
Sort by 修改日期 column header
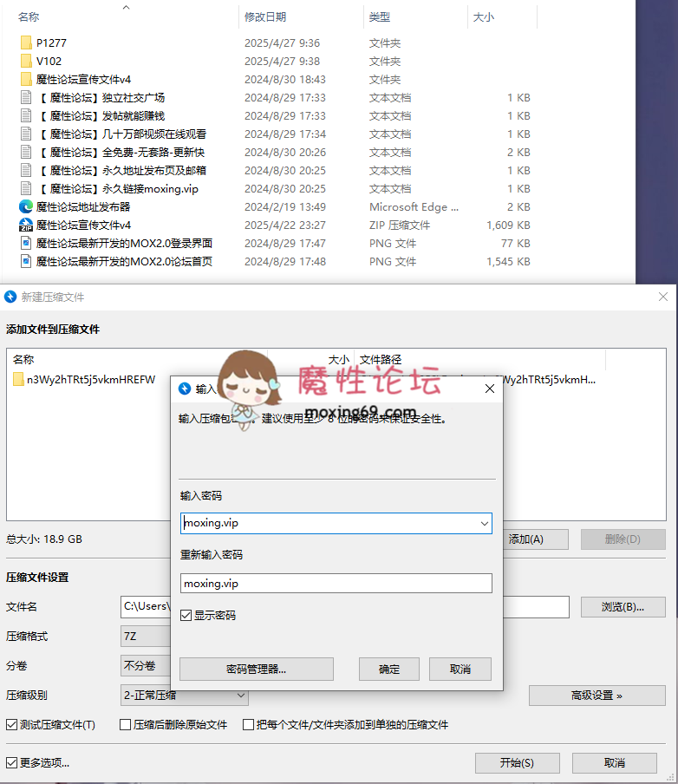[265, 17]
